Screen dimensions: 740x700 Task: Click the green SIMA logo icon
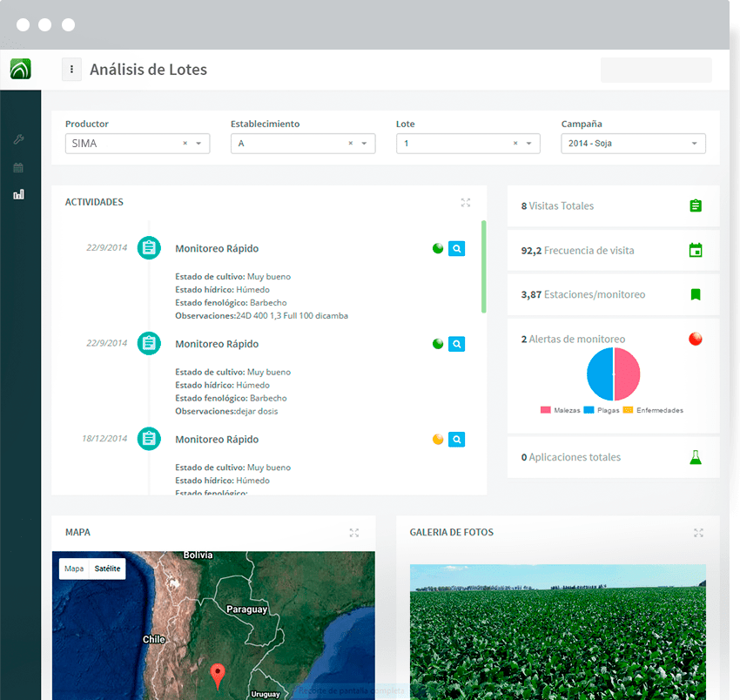20,69
